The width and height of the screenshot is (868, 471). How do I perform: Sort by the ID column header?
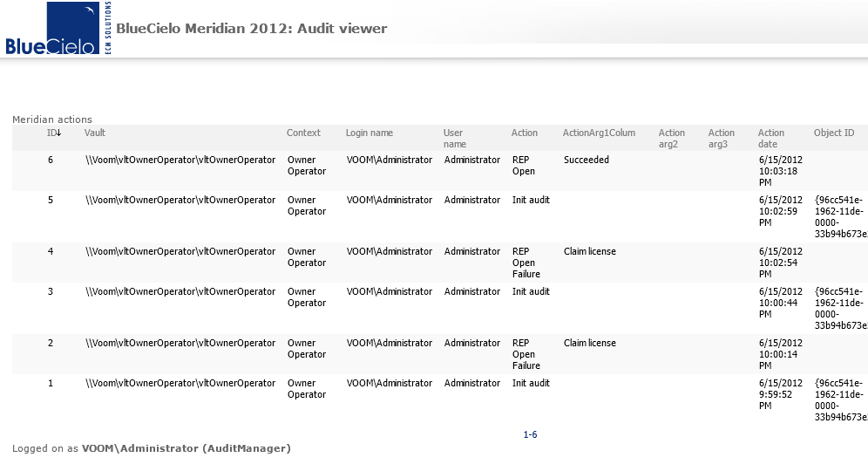tap(54, 133)
